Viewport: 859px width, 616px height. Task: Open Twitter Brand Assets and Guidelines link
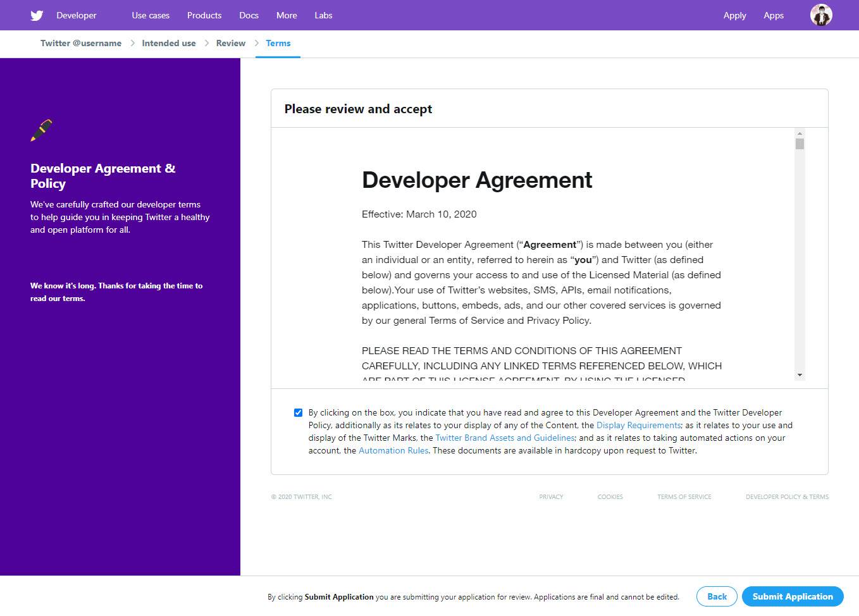click(x=505, y=438)
